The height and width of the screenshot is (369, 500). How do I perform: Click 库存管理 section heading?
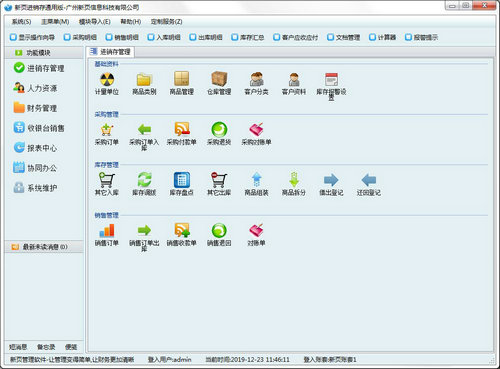point(106,165)
